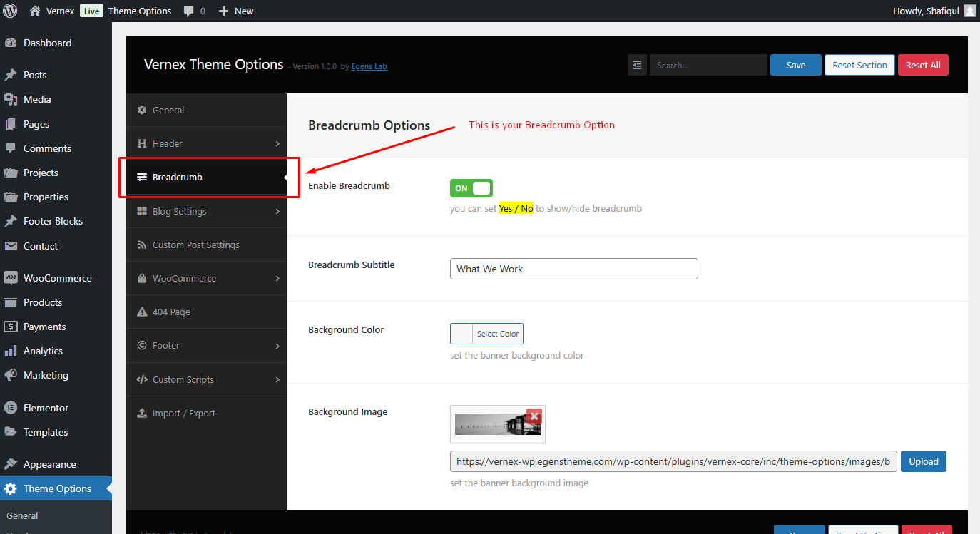
Task: Expand the Header options section
Action: [206, 143]
